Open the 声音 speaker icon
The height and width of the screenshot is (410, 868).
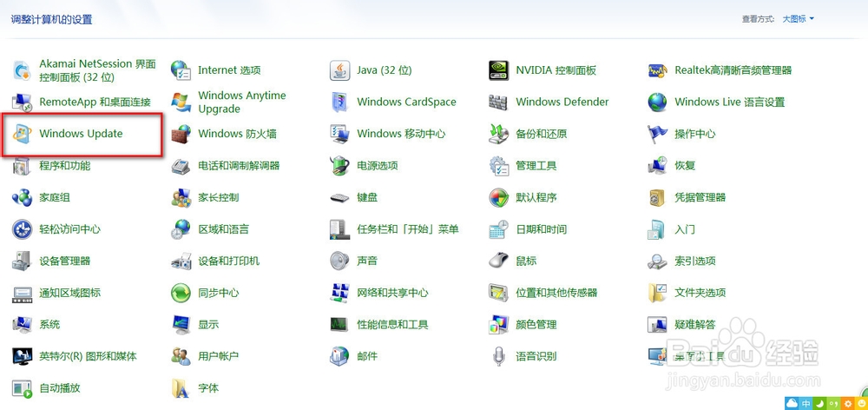tap(340, 261)
